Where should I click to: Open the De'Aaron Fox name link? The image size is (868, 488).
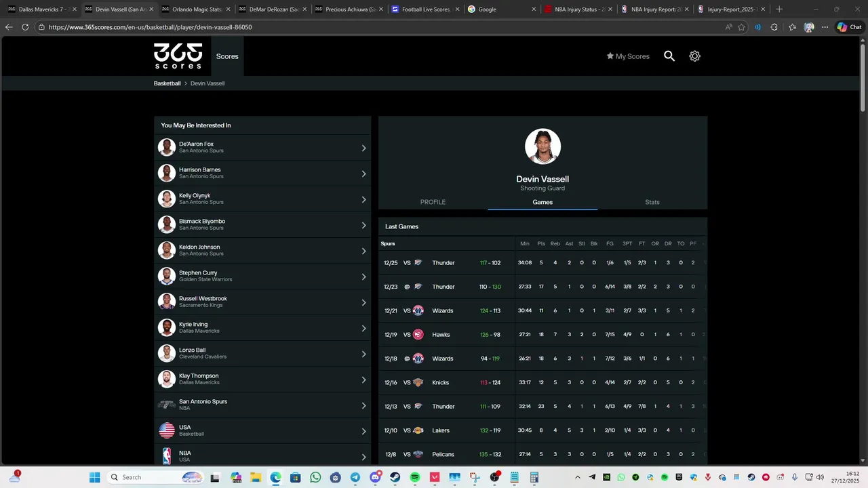point(196,144)
